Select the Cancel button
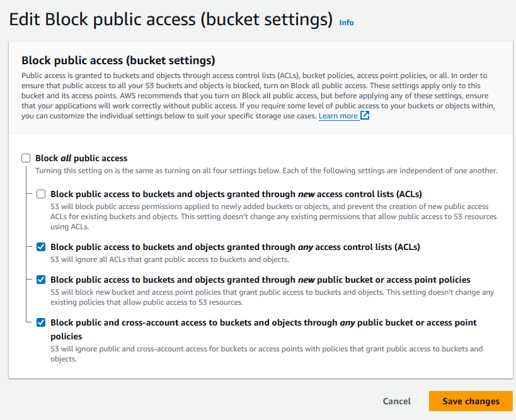This screenshot has width=516, height=420. (396, 401)
